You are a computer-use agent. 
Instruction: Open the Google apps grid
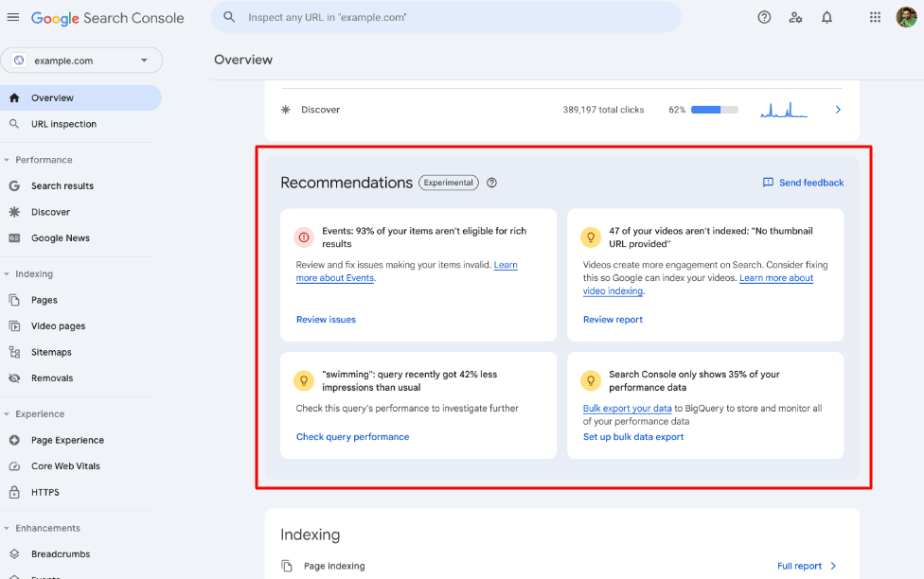tap(875, 18)
